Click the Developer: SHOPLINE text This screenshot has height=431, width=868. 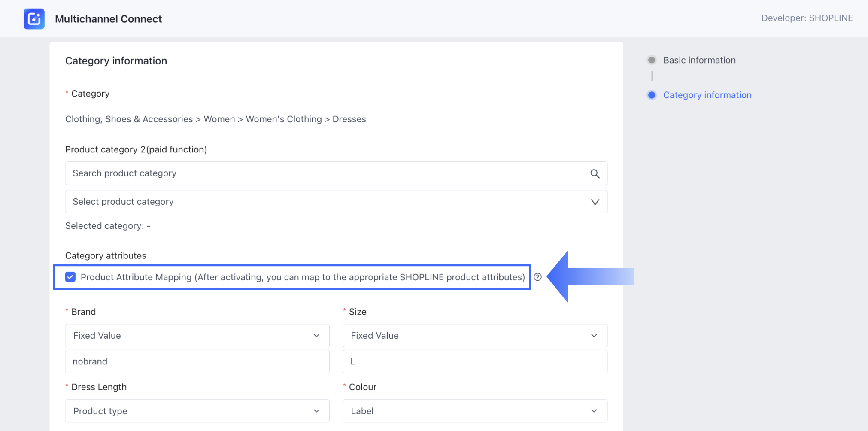pyautogui.click(x=807, y=18)
